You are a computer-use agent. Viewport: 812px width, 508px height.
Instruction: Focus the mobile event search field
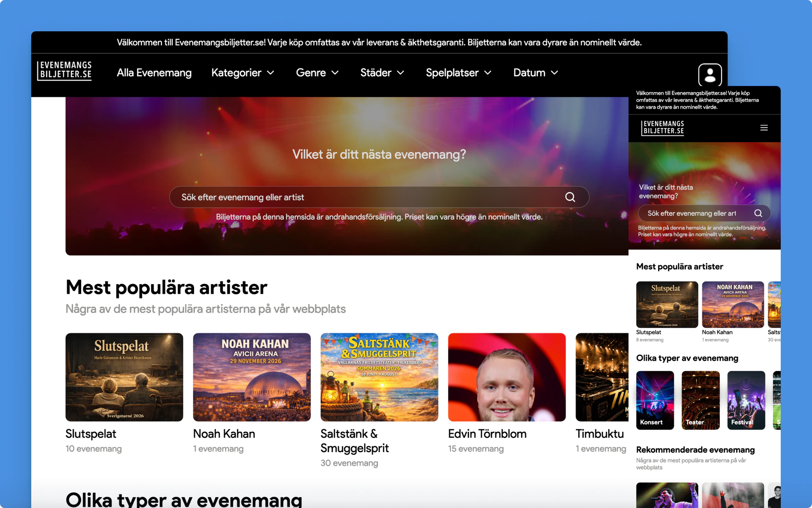click(704, 213)
